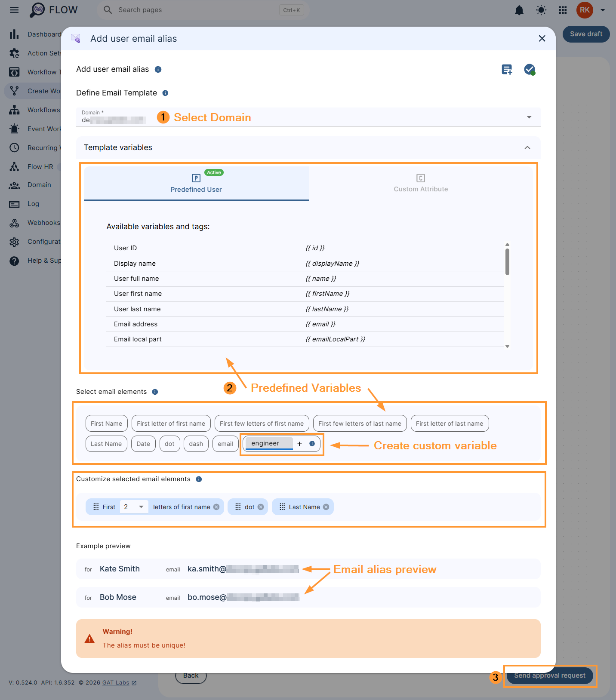
Task: Click the variables list scrollbar
Action: pyautogui.click(x=507, y=262)
